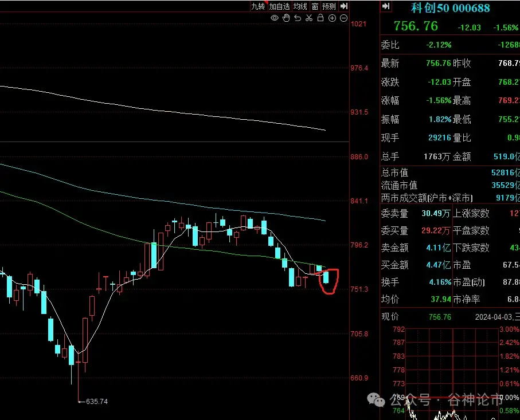This screenshot has height=420, width=520.
Task: Zoom out with the minus icon
Action: tap(343, 18)
